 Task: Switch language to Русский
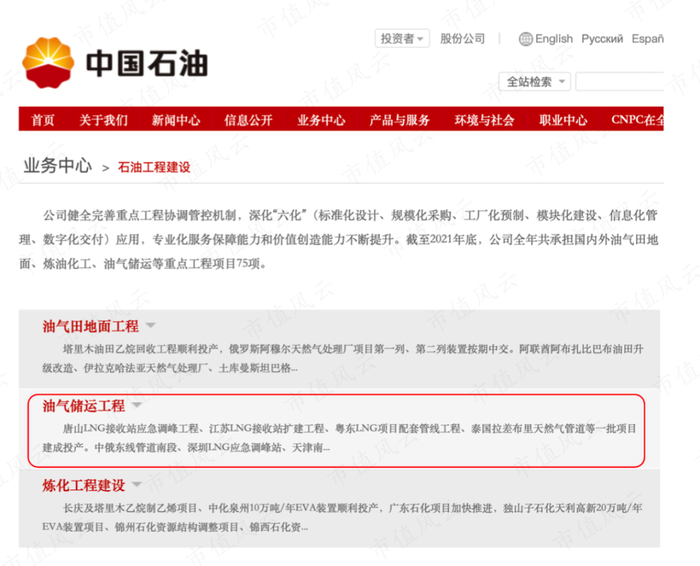[602, 39]
